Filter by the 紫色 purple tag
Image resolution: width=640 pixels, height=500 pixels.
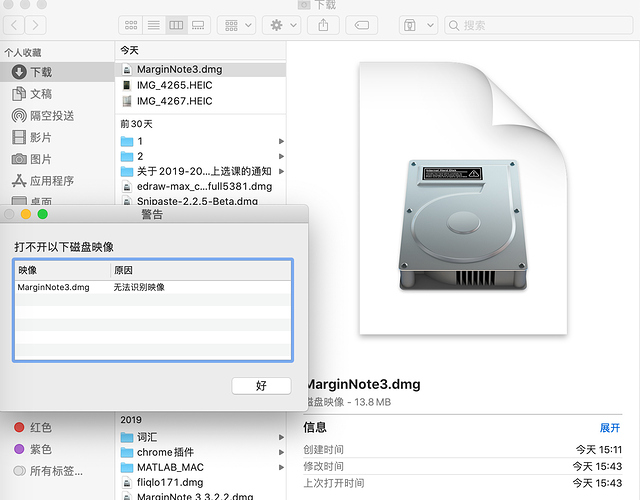tap(57, 449)
